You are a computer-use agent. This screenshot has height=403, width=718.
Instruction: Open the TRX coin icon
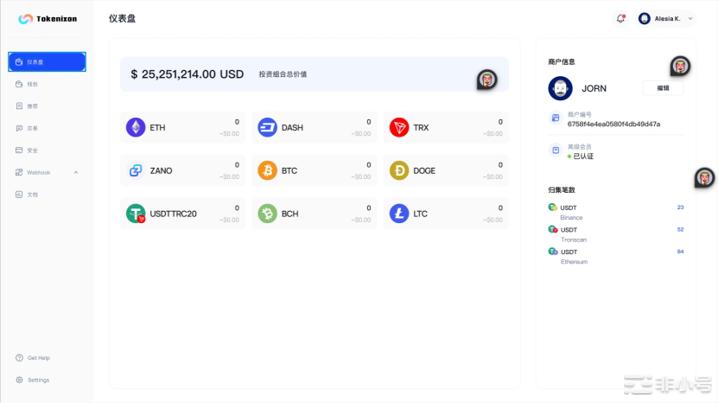point(399,127)
